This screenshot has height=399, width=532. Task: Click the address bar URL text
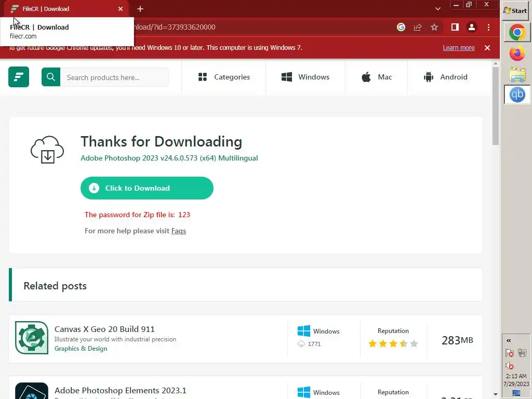click(x=175, y=27)
